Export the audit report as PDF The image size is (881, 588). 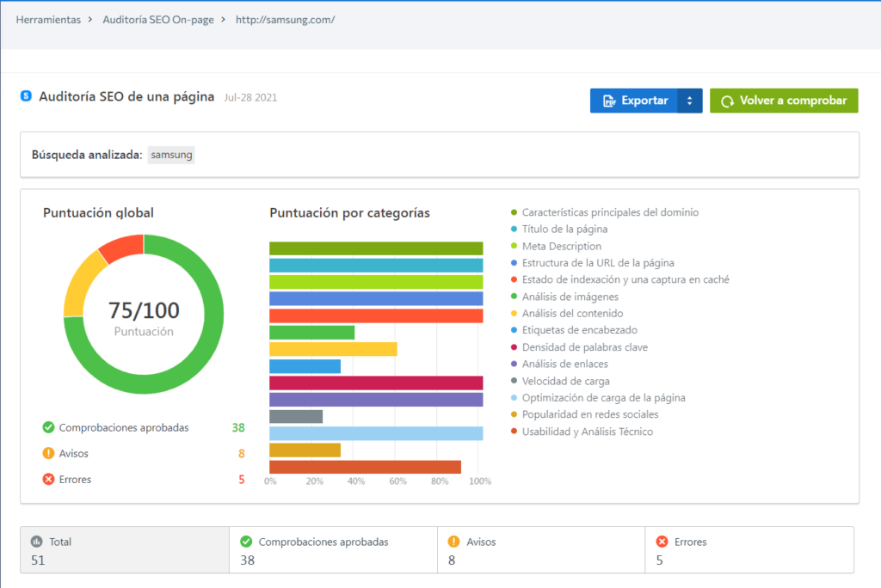[x=634, y=101]
